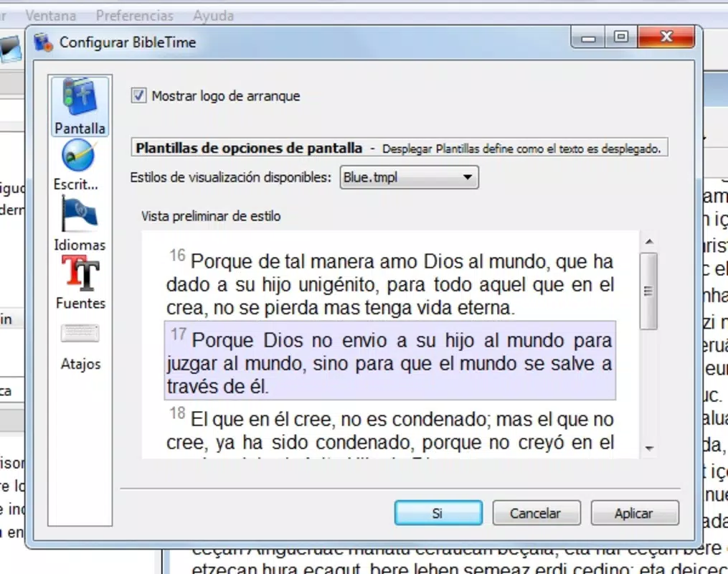
Task: Maximize the Configurar BibleTime dialog
Action: point(621,37)
